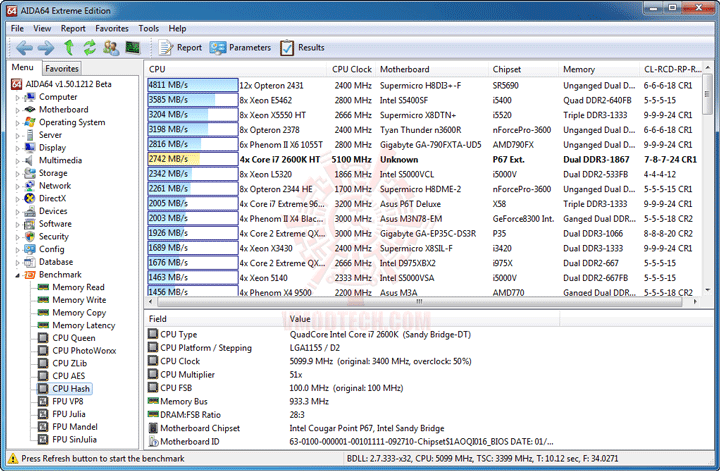Viewport: 720px width, 471px height.
Task: Click the users icon in toolbar
Action: coord(111,47)
